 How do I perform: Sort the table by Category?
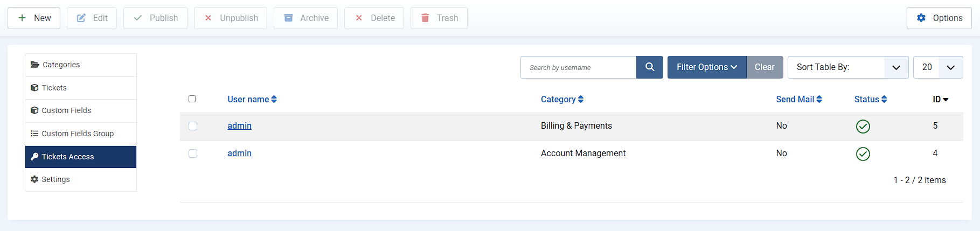click(x=562, y=99)
